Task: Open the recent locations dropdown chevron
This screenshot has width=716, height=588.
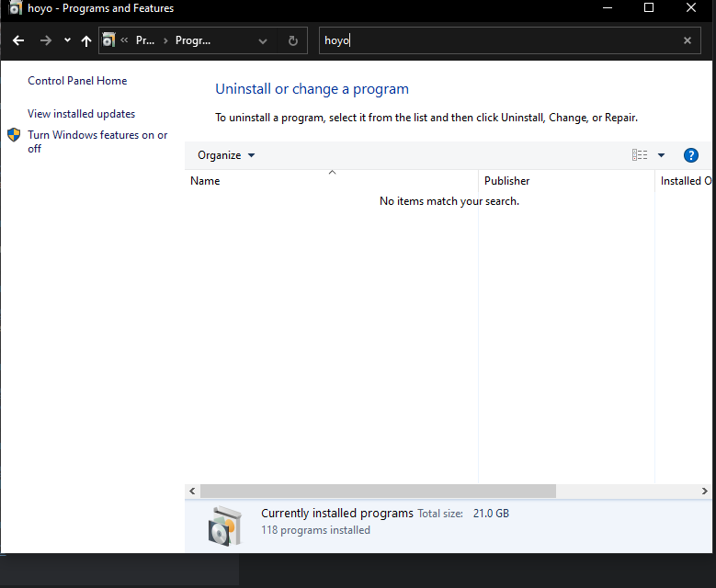Action: pyautogui.click(x=68, y=40)
